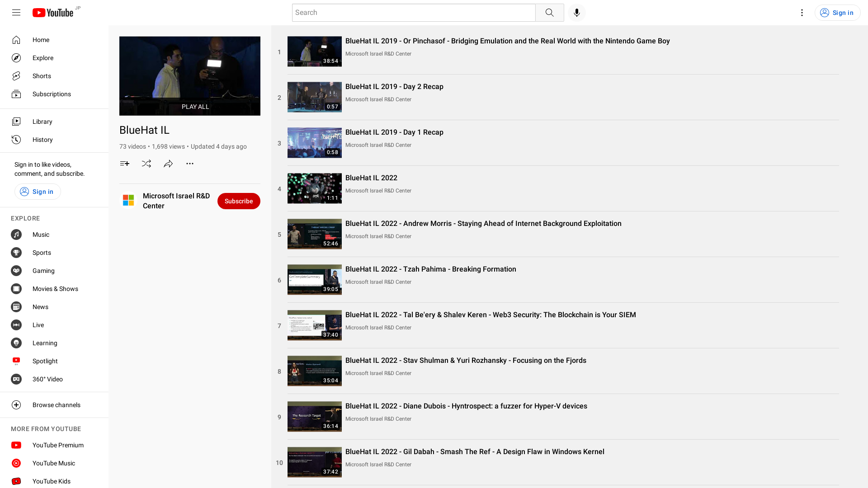868x488 pixels.
Task: Open Web3 Security Blockchain SIEM video
Action: click(x=491, y=315)
